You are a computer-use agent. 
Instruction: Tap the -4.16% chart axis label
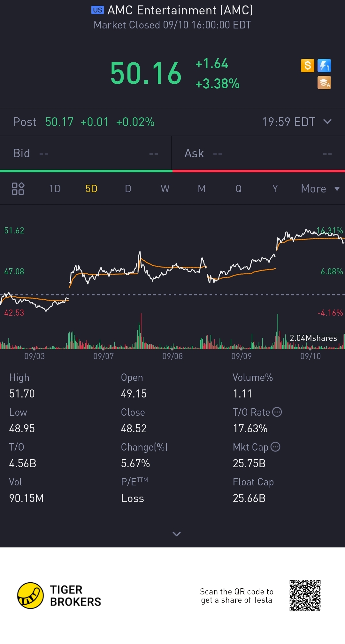pyautogui.click(x=330, y=313)
